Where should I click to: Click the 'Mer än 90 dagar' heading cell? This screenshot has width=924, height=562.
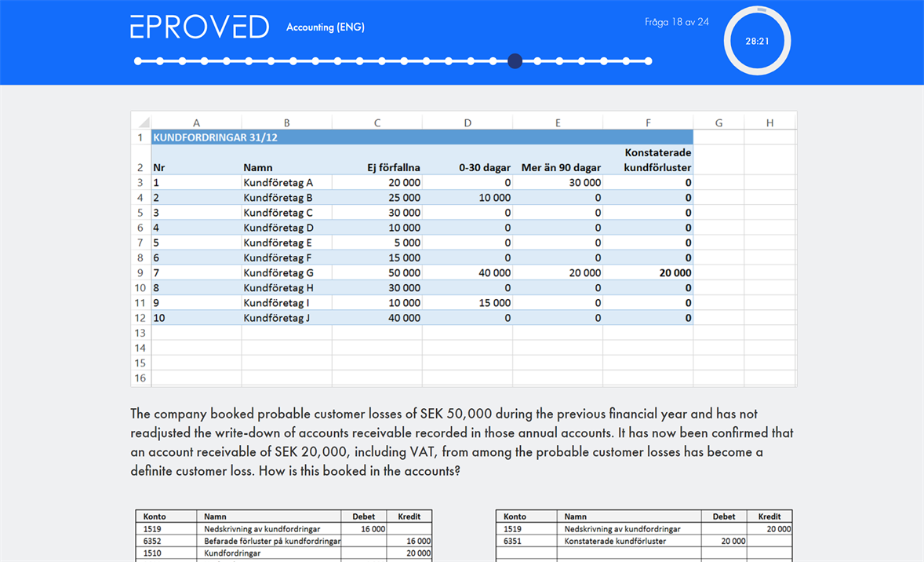tap(561, 167)
